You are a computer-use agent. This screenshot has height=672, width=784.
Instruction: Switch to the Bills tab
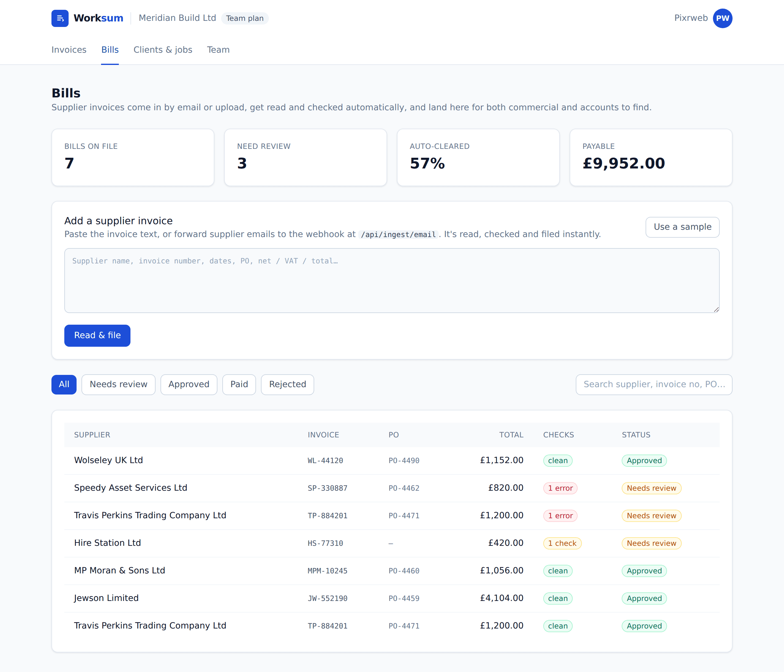coord(110,50)
